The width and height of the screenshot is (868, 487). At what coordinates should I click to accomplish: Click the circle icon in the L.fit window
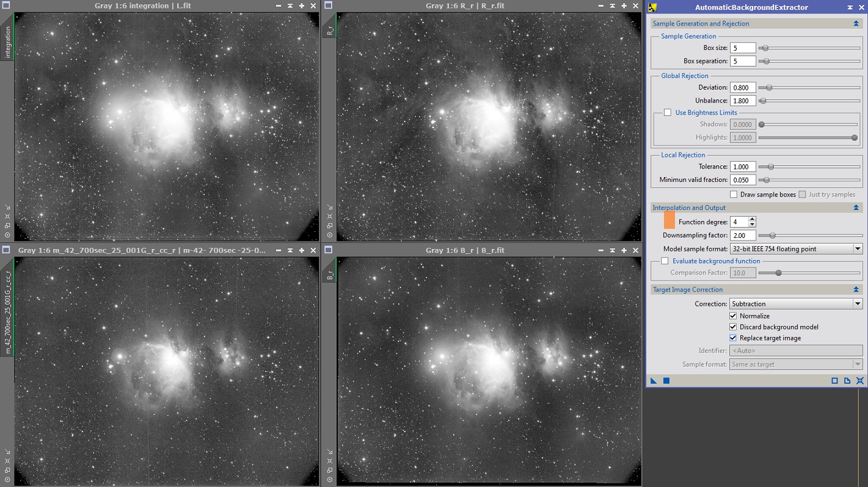[7, 234]
